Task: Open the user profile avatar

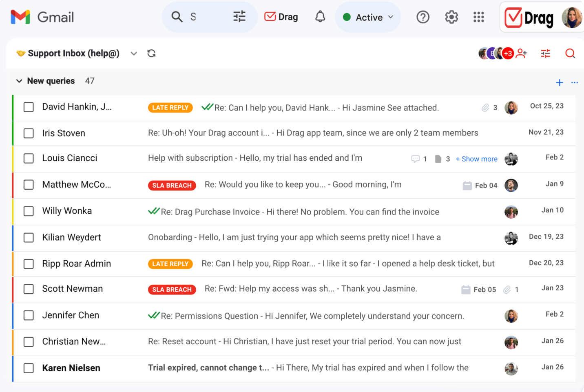Action: pos(572,18)
